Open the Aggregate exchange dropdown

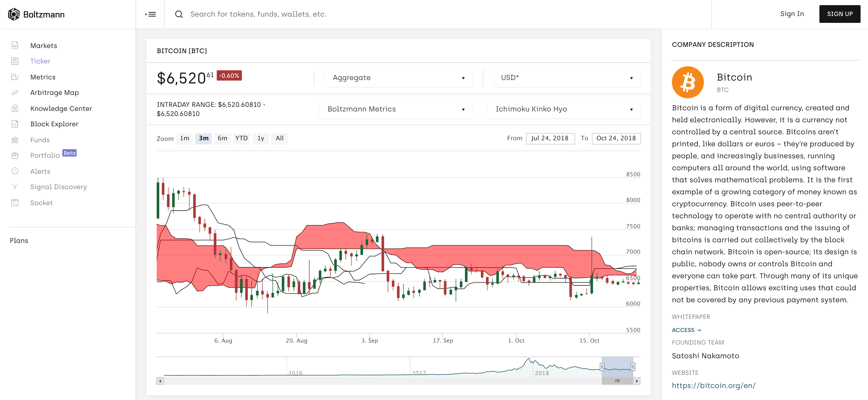coord(398,78)
